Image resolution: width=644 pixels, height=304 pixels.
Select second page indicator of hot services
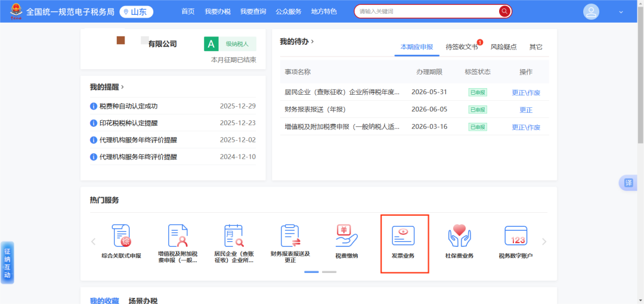point(329,272)
